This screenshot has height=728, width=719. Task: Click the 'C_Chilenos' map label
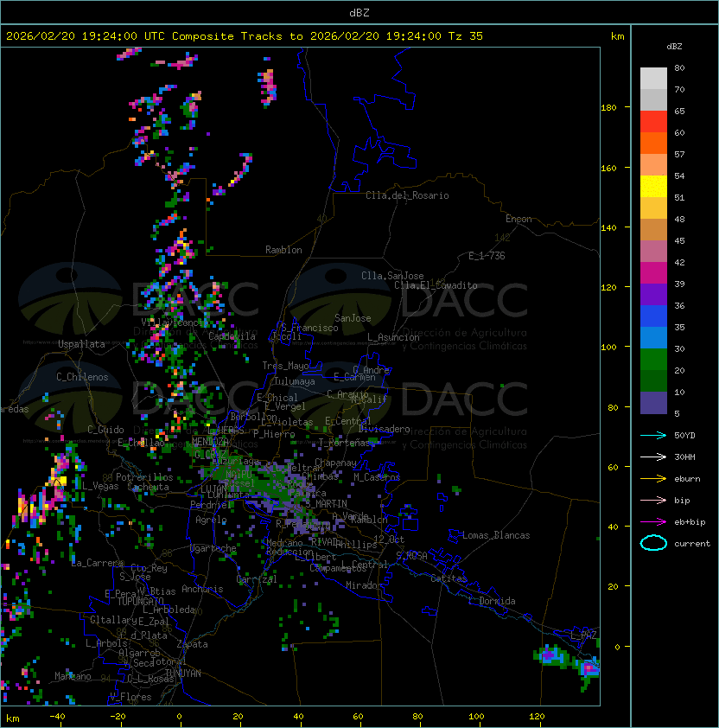click(82, 377)
